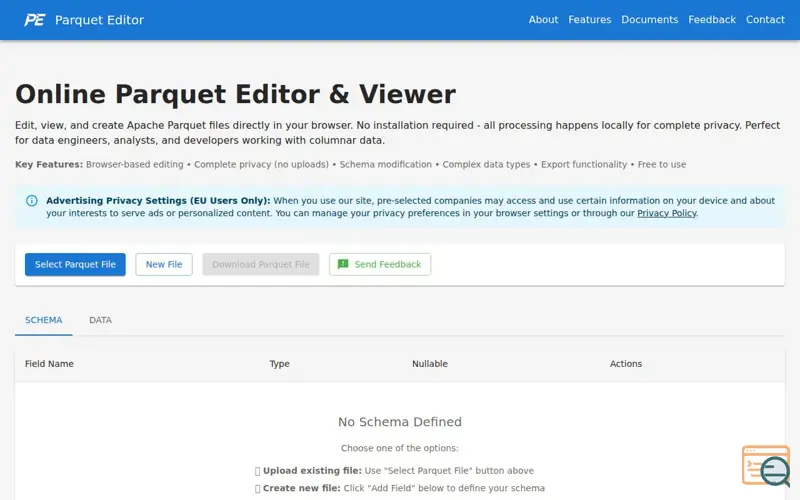800x500 pixels.
Task: Click the feedback speech-bubble icon
Action: (343, 264)
